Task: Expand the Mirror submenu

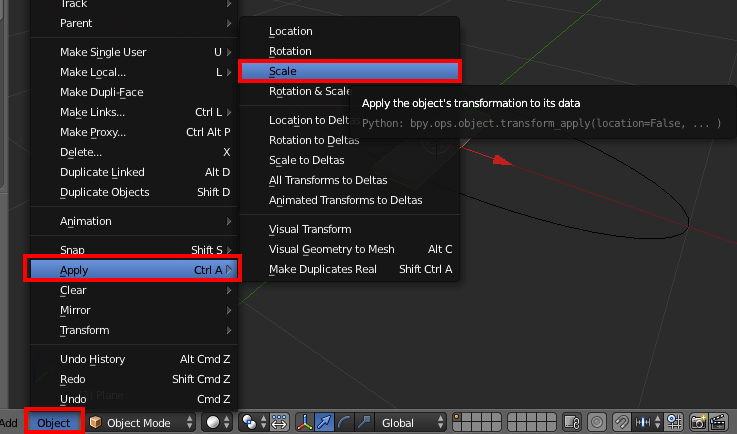Action: [133, 310]
